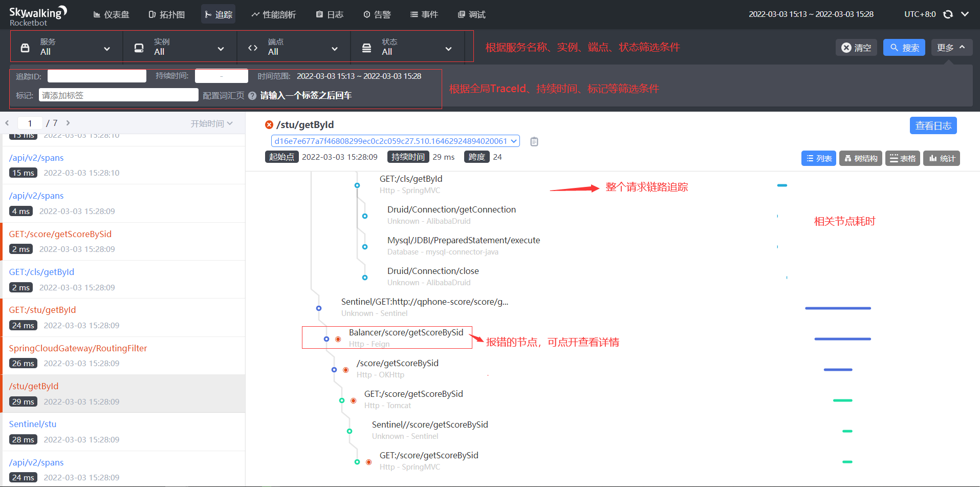The image size is (980, 487).
Task: Click red error dot on the OKHttp span
Action: (345, 370)
